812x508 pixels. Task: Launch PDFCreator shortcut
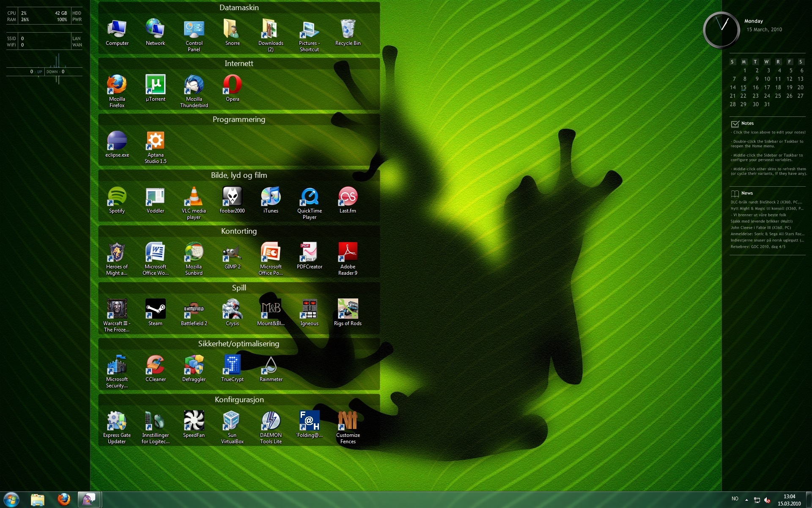click(310, 256)
